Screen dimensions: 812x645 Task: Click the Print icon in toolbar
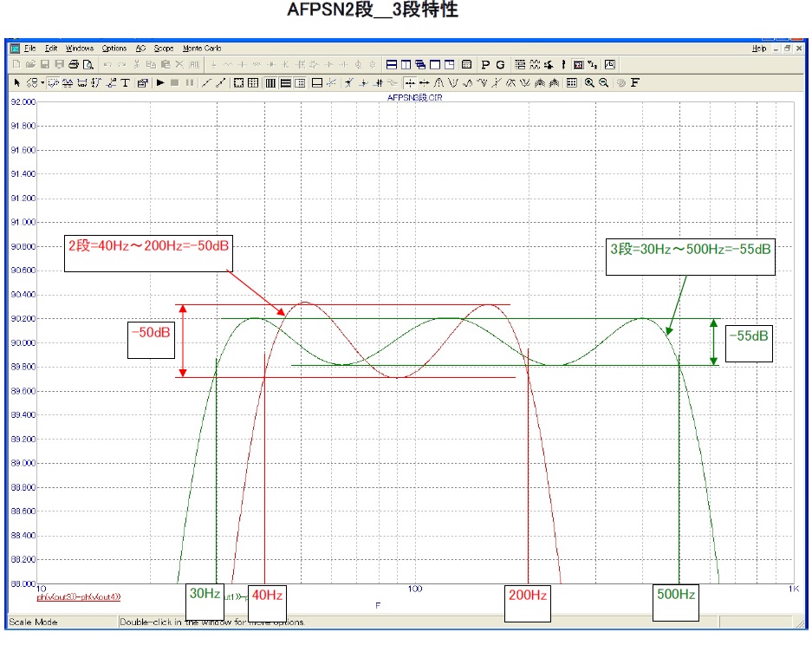(x=75, y=65)
